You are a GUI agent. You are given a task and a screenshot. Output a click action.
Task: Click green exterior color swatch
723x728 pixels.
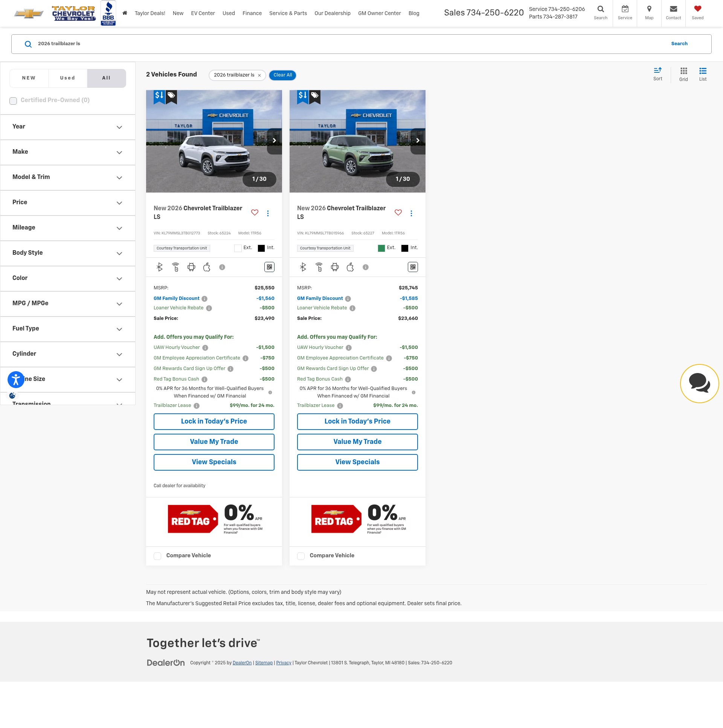pos(381,248)
